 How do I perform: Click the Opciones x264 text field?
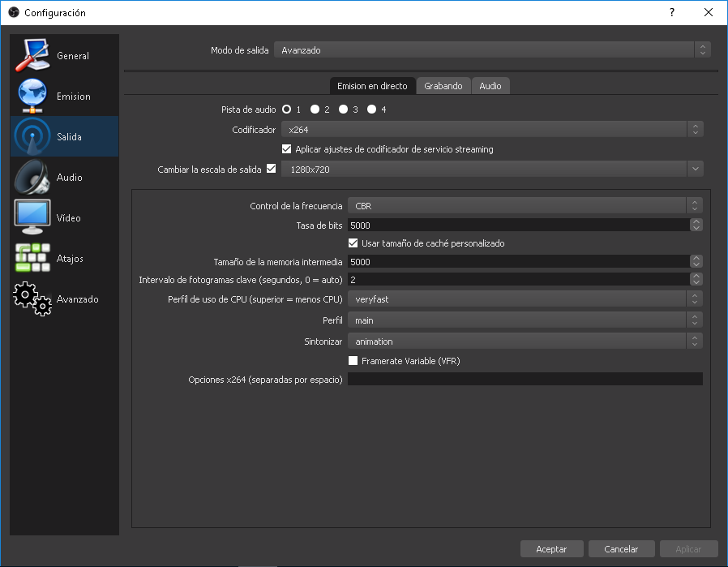tap(525, 379)
